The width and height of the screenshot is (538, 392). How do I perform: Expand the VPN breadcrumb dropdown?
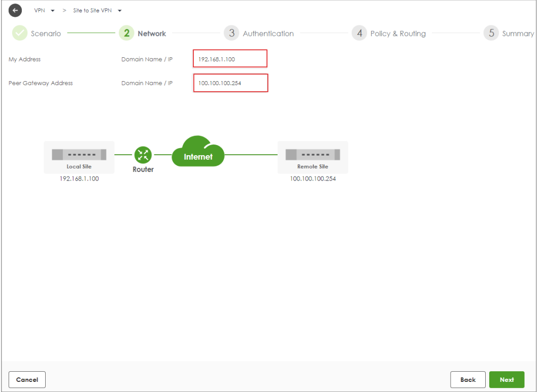[x=53, y=11]
